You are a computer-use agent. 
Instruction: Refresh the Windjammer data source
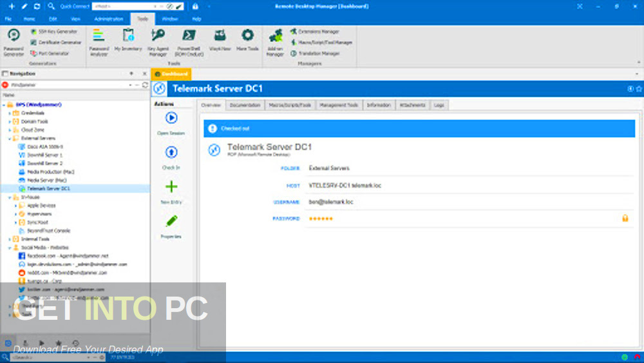(x=145, y=85)
